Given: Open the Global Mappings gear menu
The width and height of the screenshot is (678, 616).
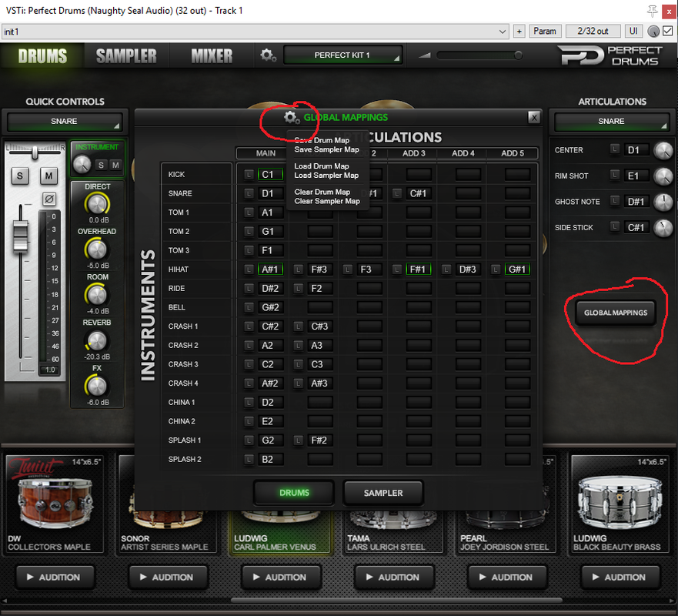Looking at the screenshot, I should click(291, 117).
